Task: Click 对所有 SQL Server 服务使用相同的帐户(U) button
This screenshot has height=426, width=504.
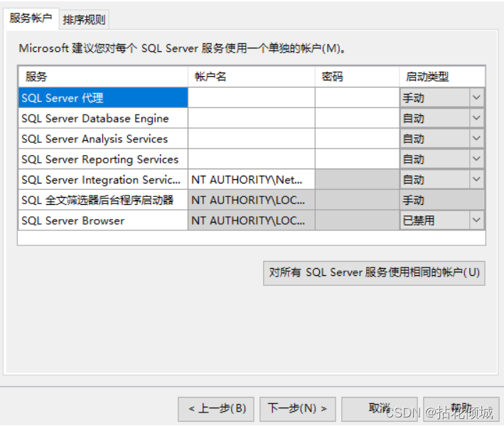Action: point(374,273)
